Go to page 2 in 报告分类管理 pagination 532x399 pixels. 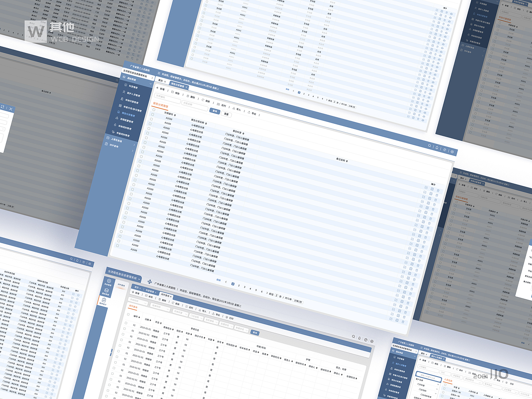[238, 285]
